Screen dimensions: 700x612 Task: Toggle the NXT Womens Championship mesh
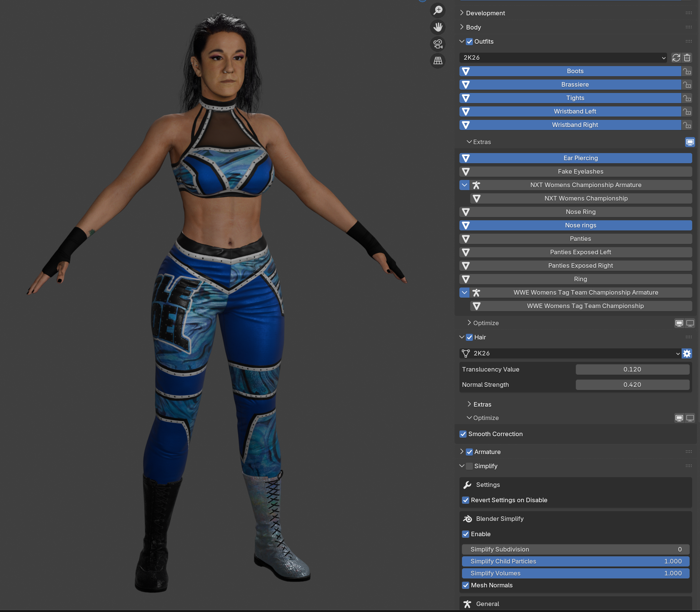(x=581, y=199)
